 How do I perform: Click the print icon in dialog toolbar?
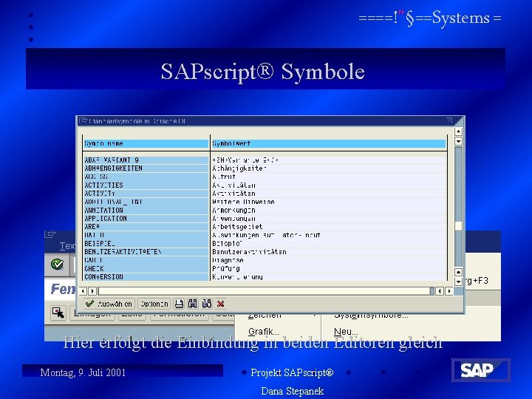[179, 304]
